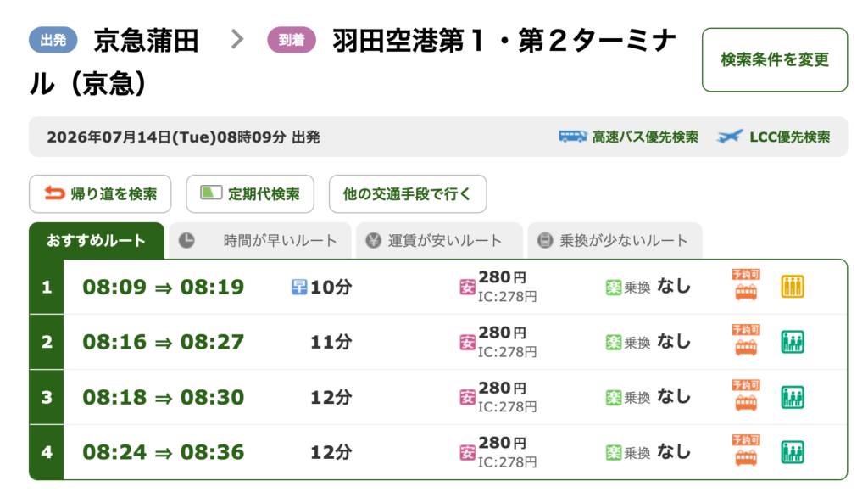Viewport: 868px width, 492px height.
Task: Click the 検索条件を変更 button
Action: pyautogui.click(x=775, y=60)
